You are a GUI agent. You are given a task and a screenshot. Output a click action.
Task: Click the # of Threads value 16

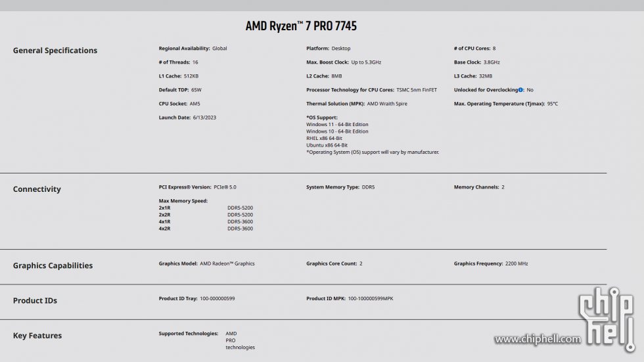pos(195,62)
